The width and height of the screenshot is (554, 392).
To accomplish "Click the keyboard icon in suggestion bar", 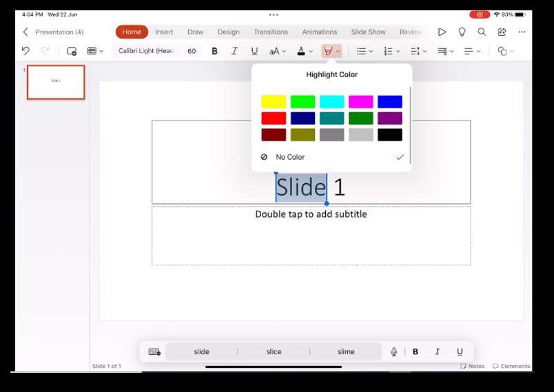I will [x=154, y=351].
